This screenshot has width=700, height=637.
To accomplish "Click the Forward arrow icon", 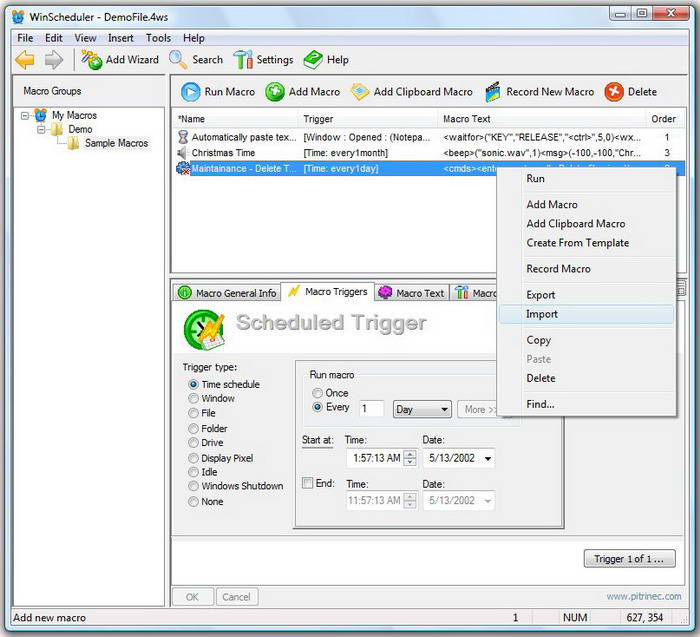I will click(x=54, y=59).
